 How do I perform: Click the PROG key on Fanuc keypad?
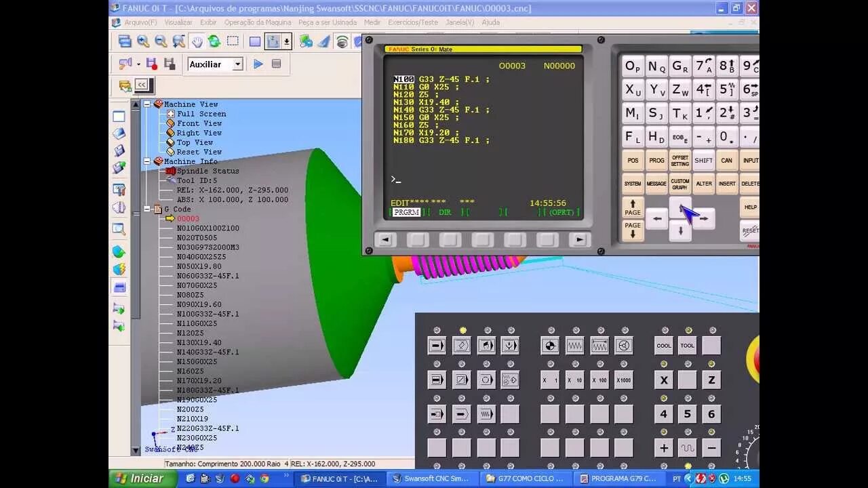pyautogui.click(x=656, y=161)
